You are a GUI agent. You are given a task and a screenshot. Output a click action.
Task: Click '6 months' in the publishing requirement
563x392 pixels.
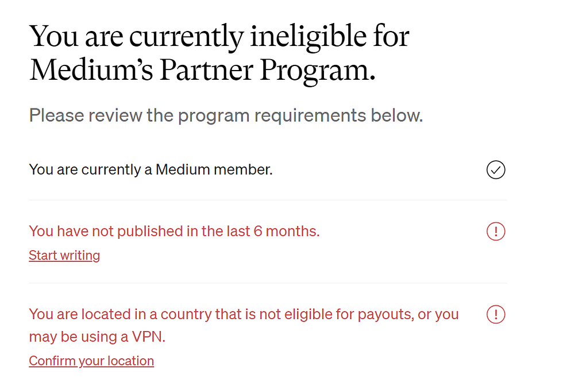(286, 231)
